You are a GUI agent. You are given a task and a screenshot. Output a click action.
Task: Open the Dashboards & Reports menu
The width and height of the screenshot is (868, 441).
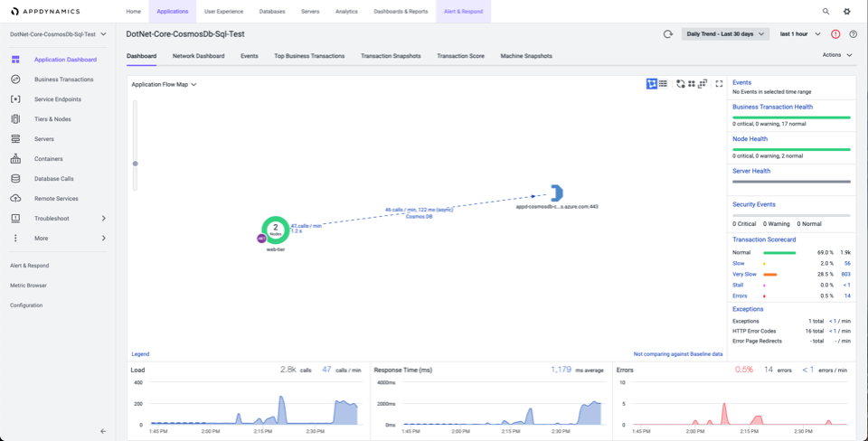pos(401,11)
